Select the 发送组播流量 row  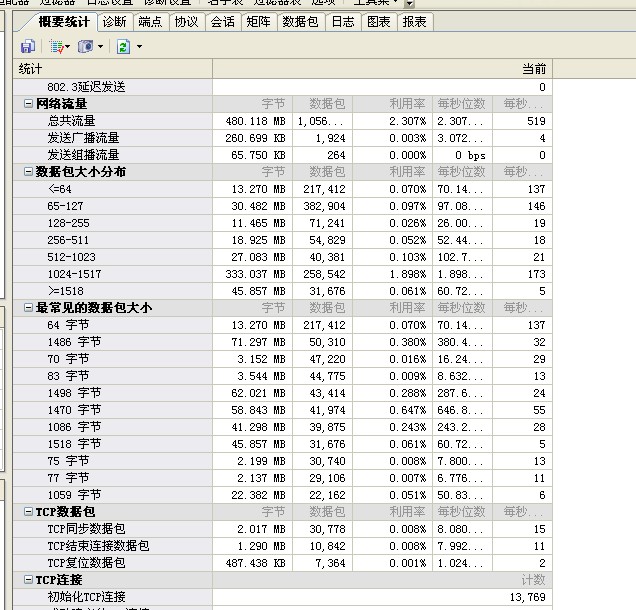pos(282,155)
